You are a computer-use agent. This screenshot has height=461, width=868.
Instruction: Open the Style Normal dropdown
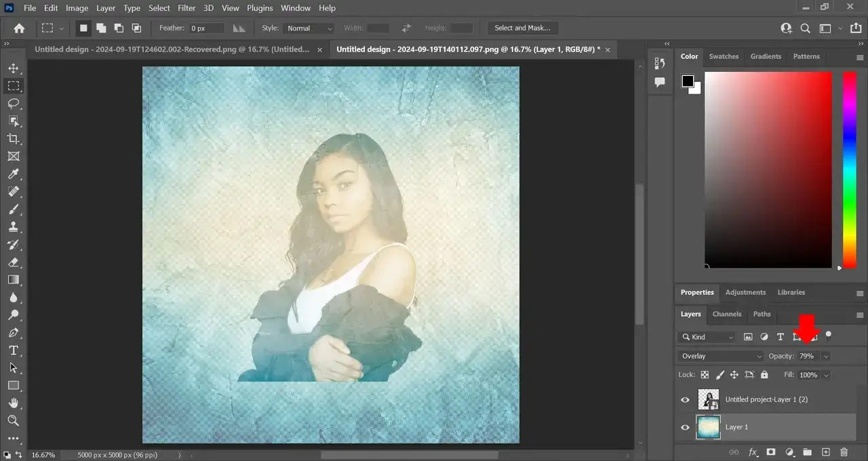309,28
